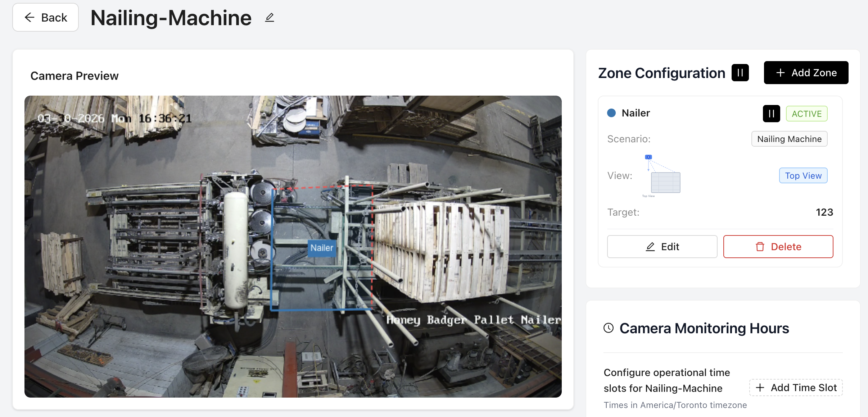868x417 pixels.
Task: Click the ACTIVE status badge
Action: tap(806, 114)
